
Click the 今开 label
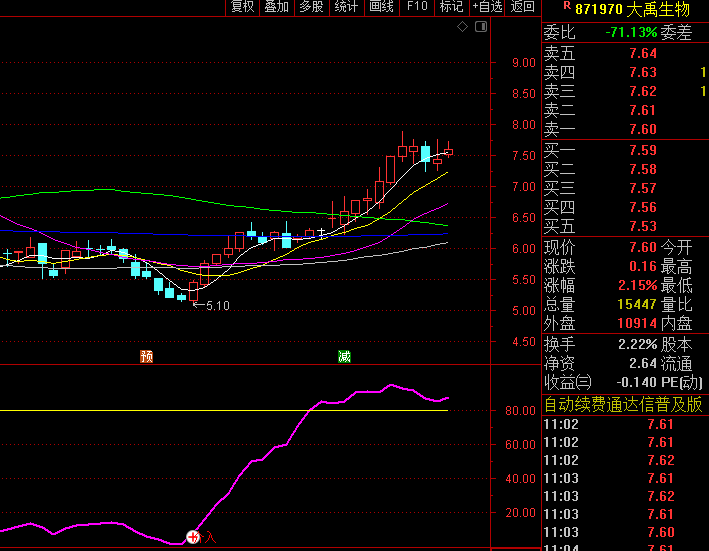676,247
